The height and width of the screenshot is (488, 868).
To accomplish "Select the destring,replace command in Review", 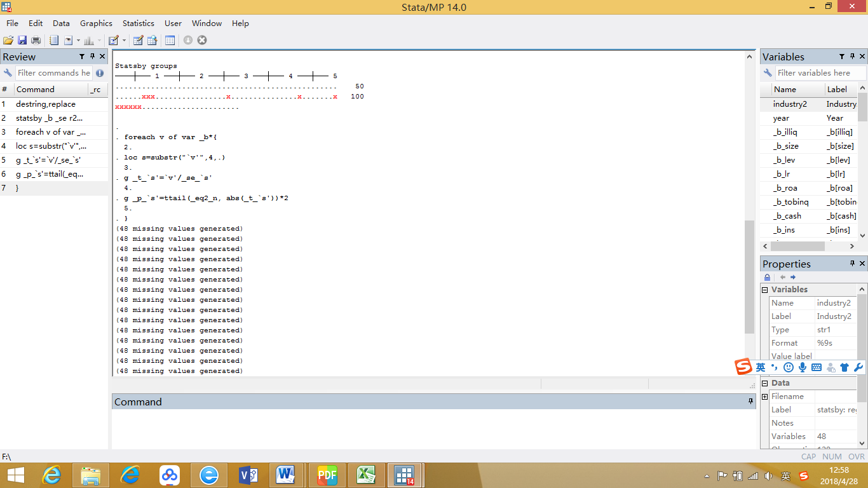I will [x=46, y=104].
